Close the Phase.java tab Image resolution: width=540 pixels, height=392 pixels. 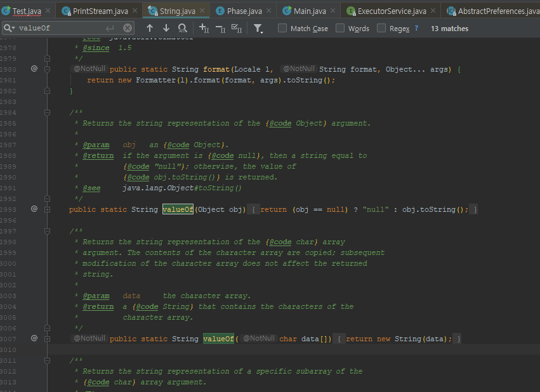click(268, 11)
